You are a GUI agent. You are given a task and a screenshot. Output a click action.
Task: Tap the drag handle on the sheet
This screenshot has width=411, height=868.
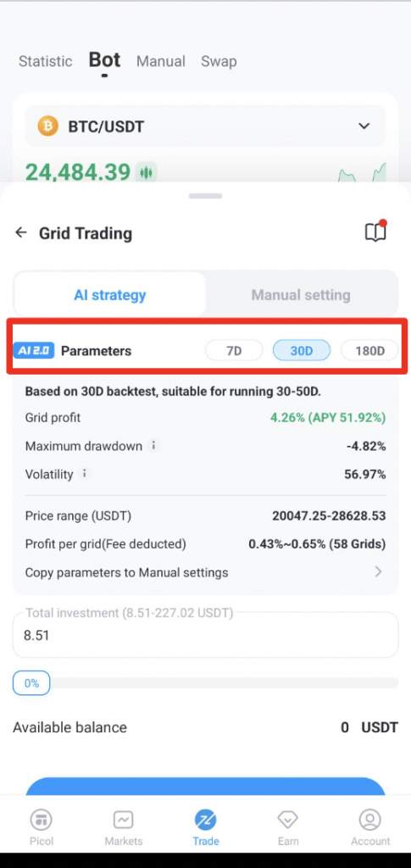click(205, 196)
